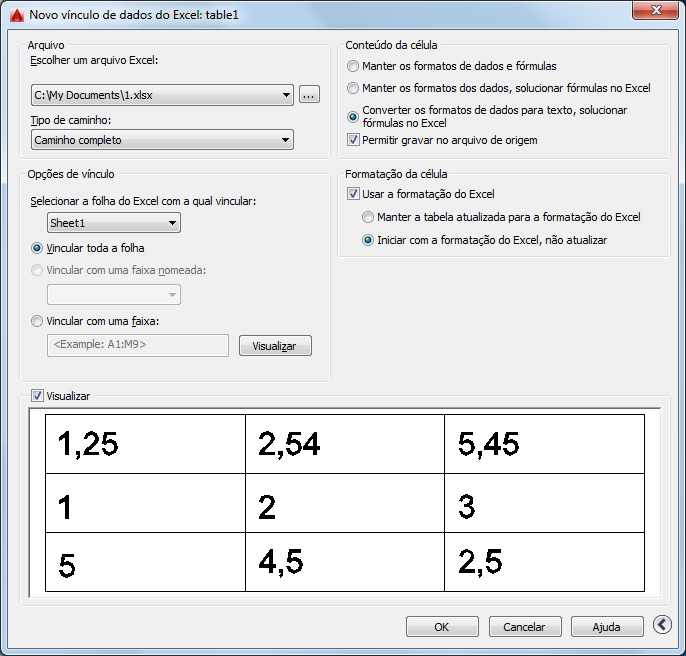Click preview cell showing 2,5
The height and width of the screenshot is (656, 686).
(544, 562)
